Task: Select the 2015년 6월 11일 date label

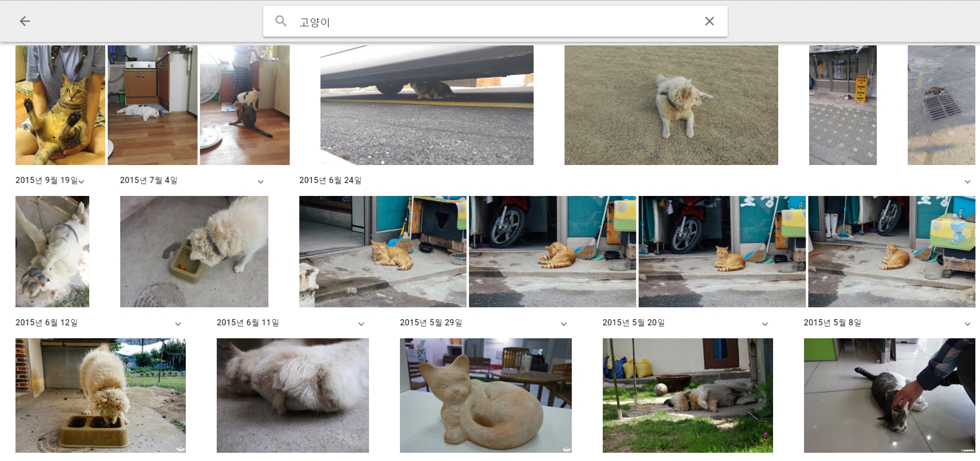Action: pos(248,323)
